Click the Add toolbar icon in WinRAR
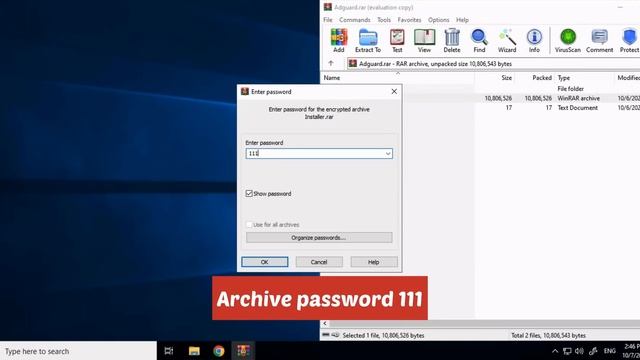 pyautogui.click(x=338, y=40)
